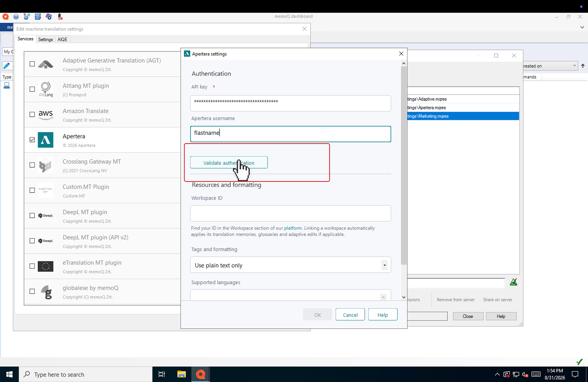Expand the Tags and formatting dropdown
Viewport: 588px width, 382px height.
coord(384,265)
